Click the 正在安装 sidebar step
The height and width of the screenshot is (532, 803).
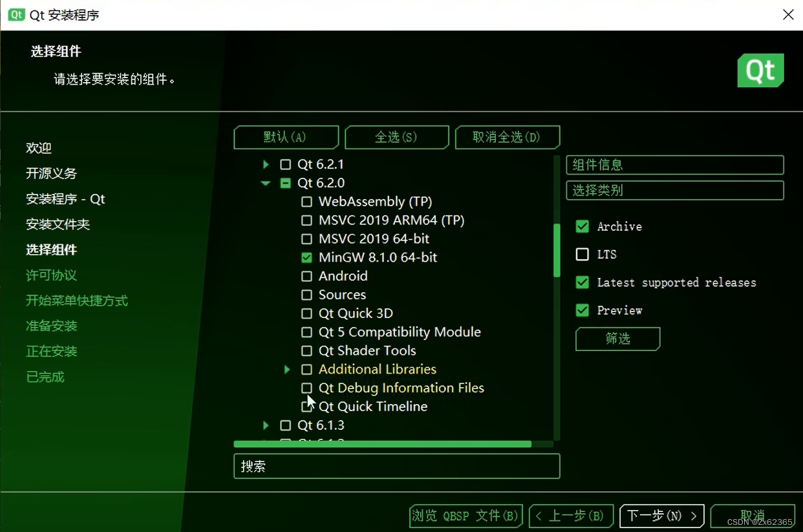tap(52, 352)
